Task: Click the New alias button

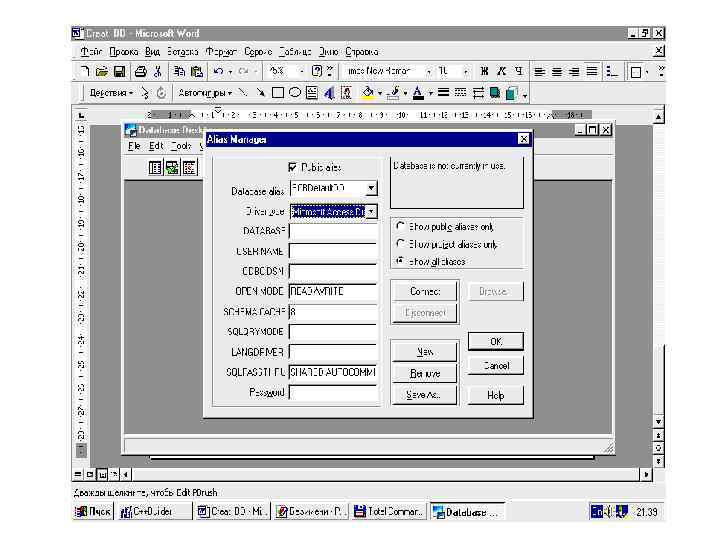Action: [x=425, y=352]
